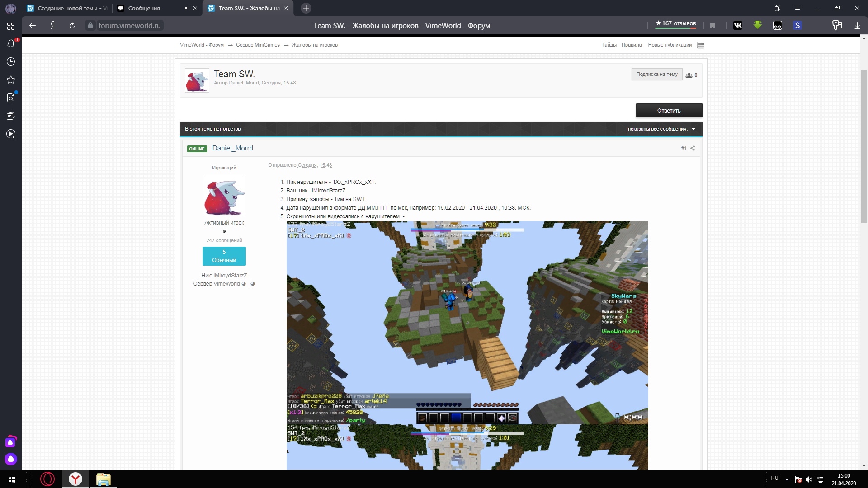Close the Сообщения tab
Image resolution: width=868 pixels, height=488 pixels.
(x=195, y=8)
